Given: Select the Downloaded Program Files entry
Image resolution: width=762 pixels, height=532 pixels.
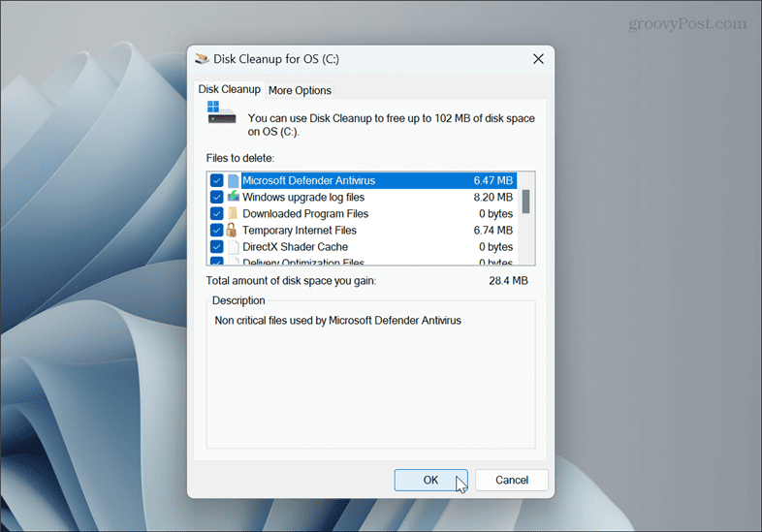Looking at the screenshot, I should pos(305,214).
